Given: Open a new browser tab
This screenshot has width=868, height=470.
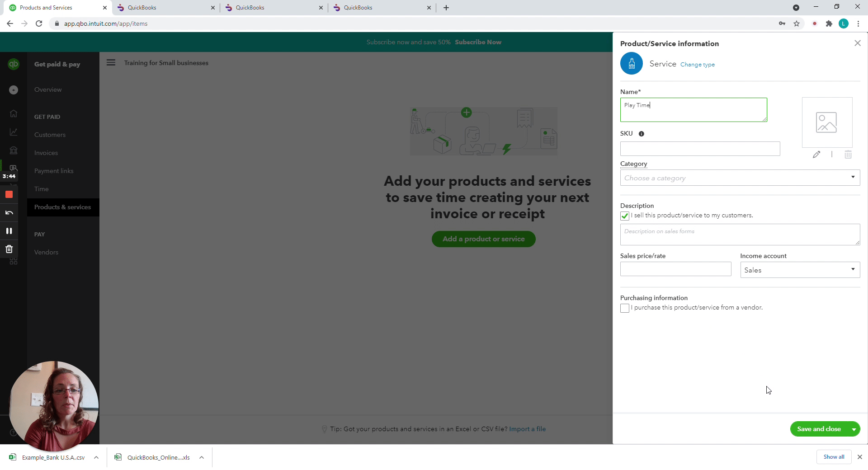Looking at the screenshot, I should [446, 8].
